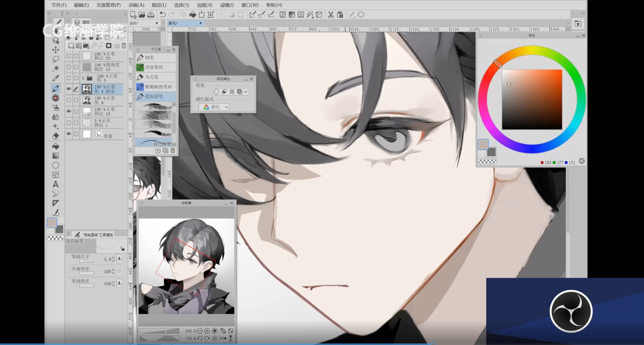Select the 钢笔 sub tool group
Viewport: 644px width, 345px height.
tap(156, 57)
